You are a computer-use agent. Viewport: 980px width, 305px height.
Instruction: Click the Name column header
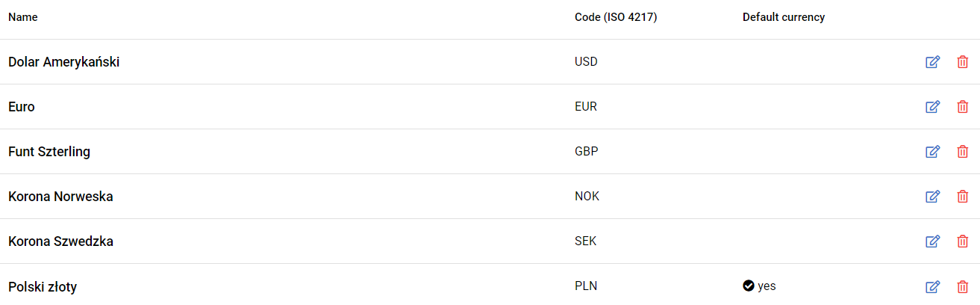tap(22, 17)
